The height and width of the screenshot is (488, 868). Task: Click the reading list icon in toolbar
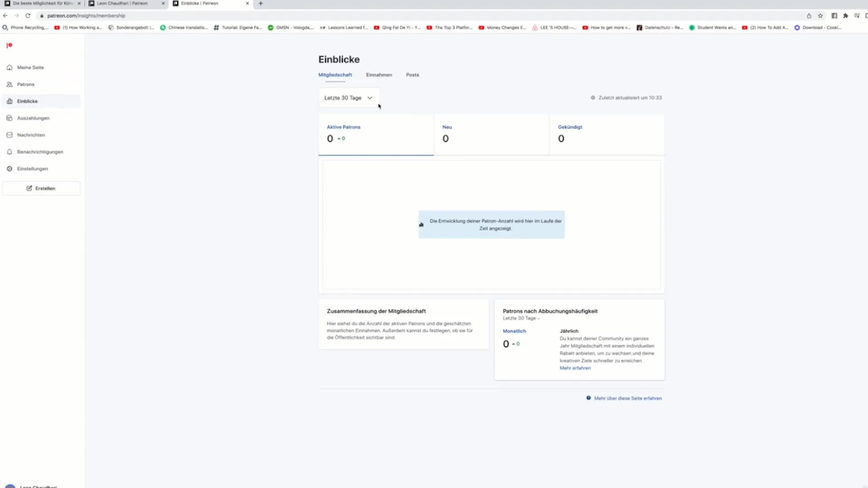click(x=857, y=16)
